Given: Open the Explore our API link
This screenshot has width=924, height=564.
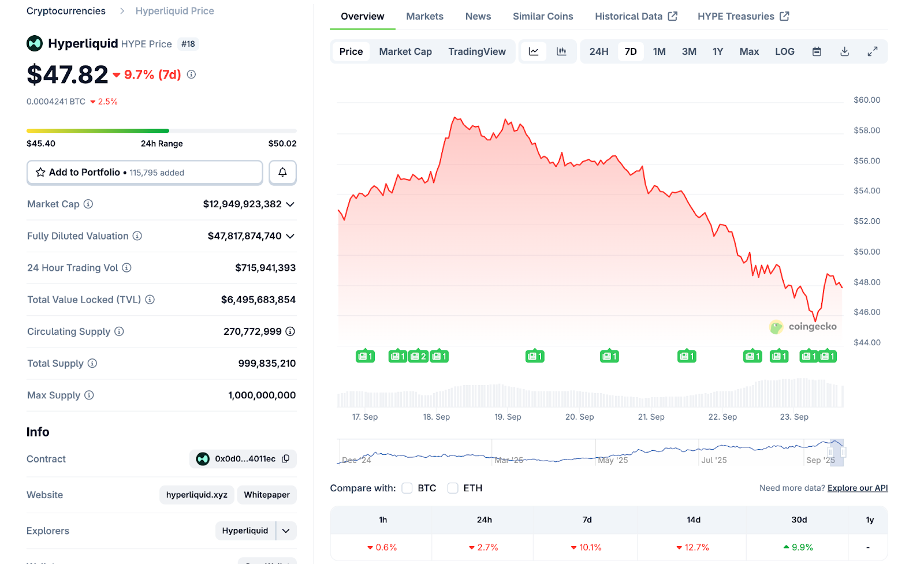Looking at the screenshot, I should point(857,488).
